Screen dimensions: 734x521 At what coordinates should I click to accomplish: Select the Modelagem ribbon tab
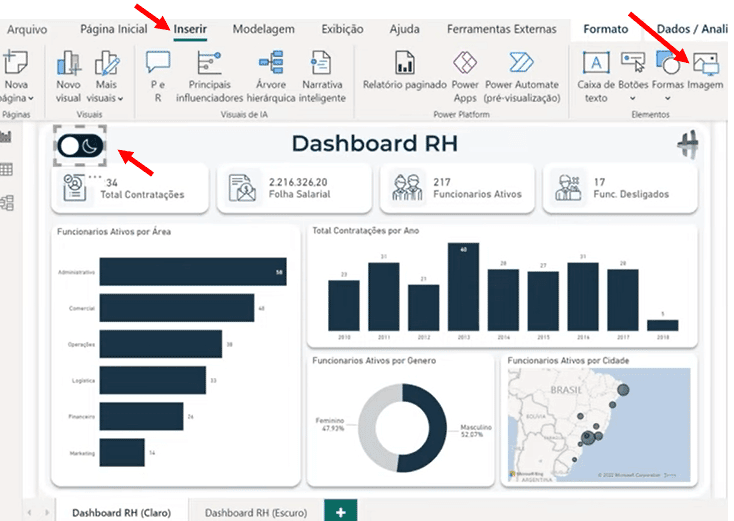264,29
